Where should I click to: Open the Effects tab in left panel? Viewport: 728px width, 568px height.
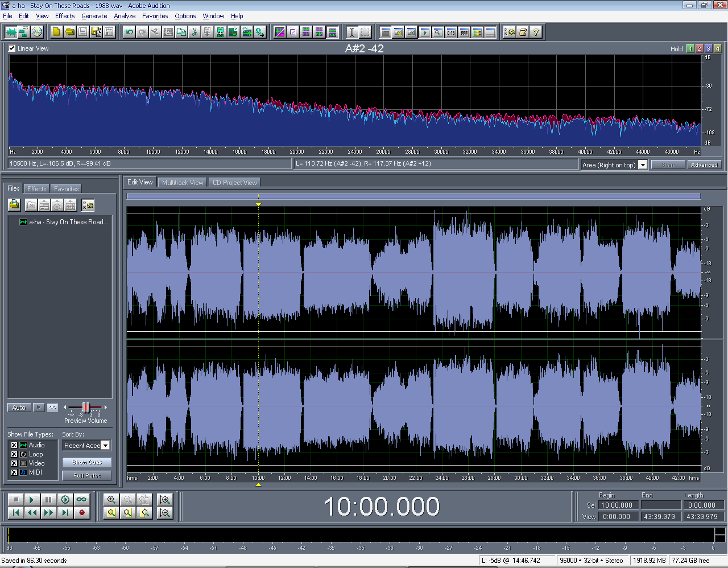click(37, 189)
